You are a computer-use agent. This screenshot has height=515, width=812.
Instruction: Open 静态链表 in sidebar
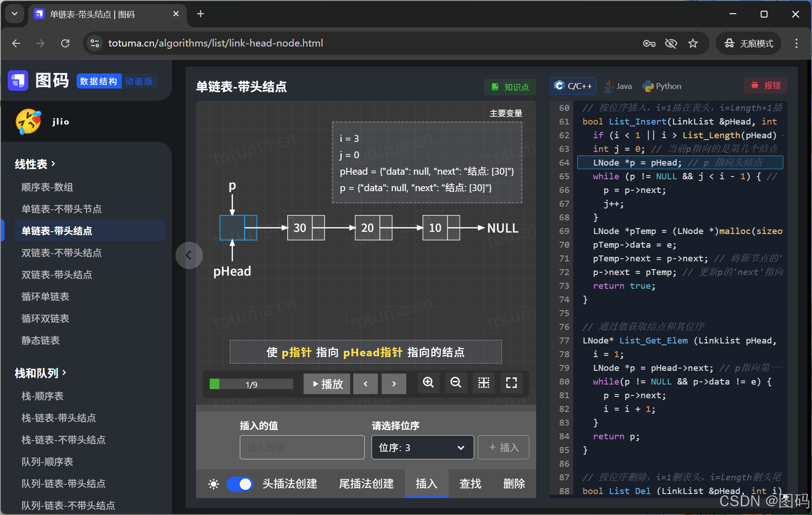[x=41, y=340]
